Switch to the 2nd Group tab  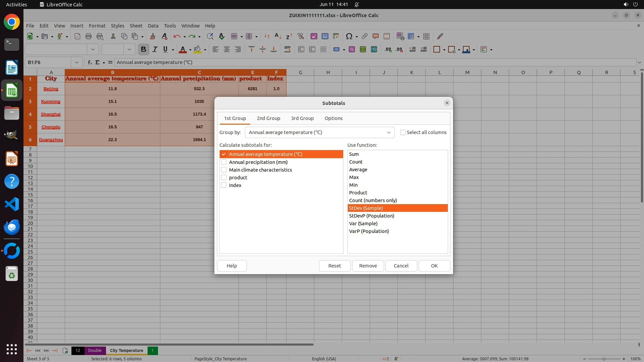pyautogui.click(x=268, y=118)
